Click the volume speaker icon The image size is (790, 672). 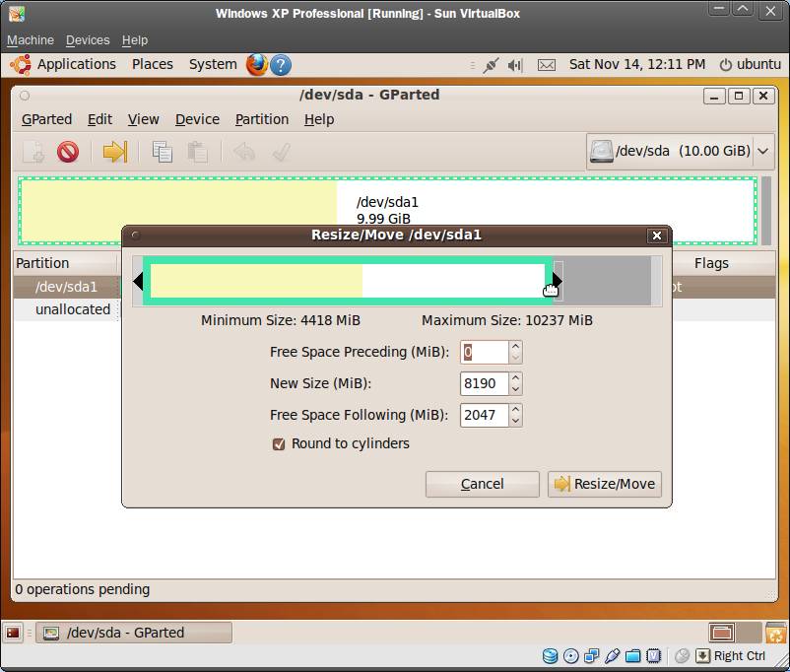click(515, 65)
